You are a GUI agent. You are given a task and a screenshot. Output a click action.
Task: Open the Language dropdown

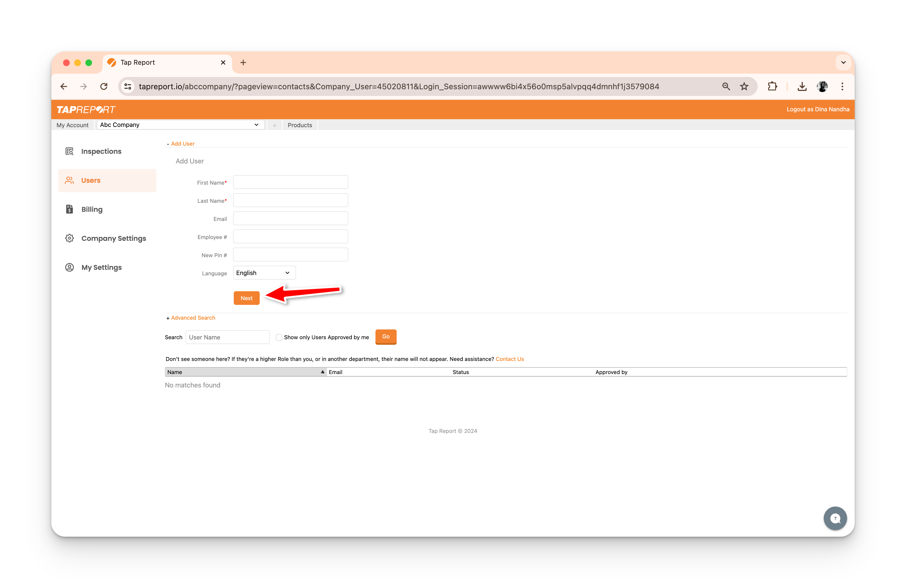click(264, 273)
